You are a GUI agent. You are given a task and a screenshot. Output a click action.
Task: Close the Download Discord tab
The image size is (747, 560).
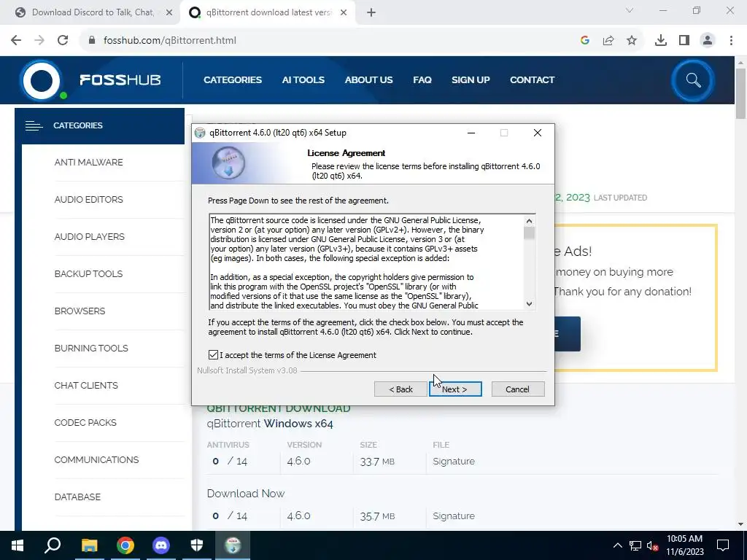click(169, 12)
